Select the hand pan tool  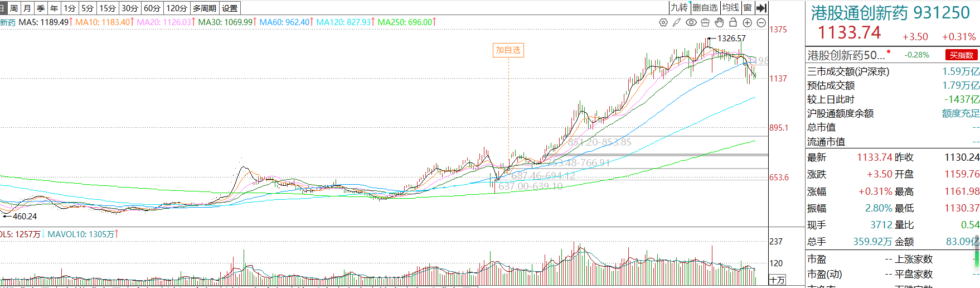click(x=719, y=22)
